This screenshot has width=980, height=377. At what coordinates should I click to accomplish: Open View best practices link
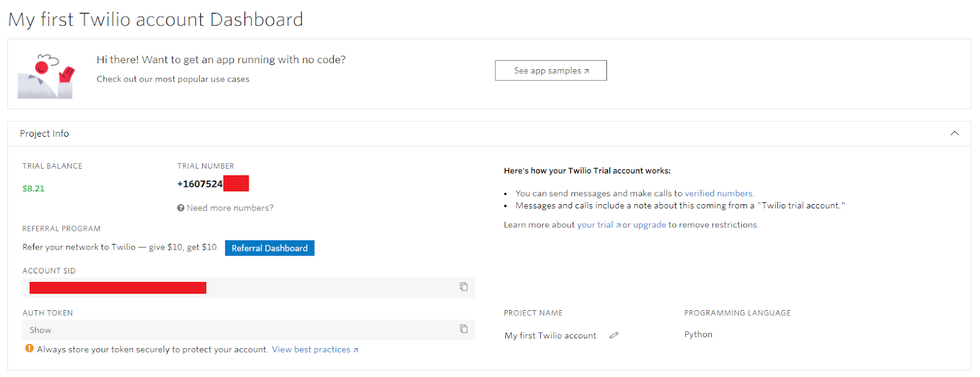[x=315, y=349]
